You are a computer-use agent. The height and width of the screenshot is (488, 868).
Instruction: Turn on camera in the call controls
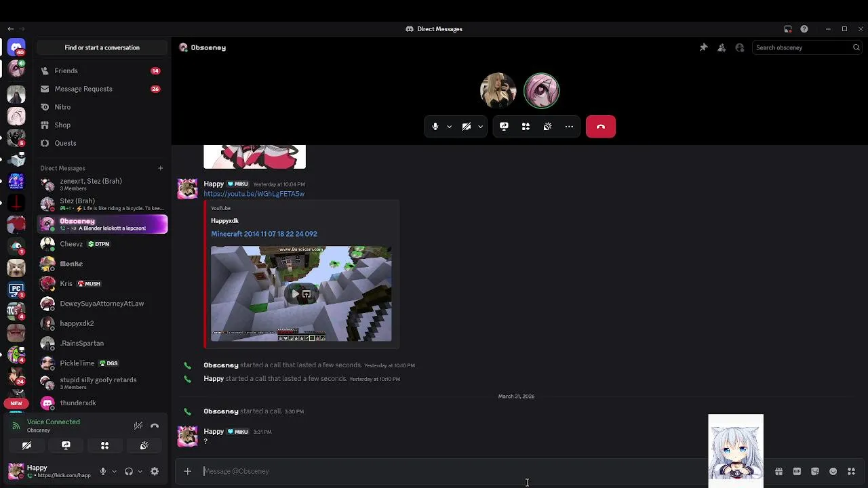[x=467, y=127]
